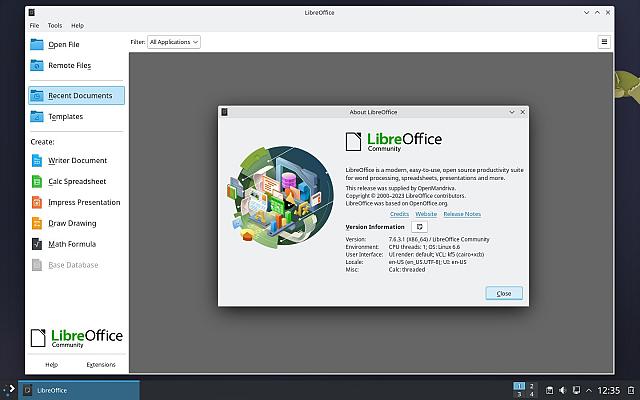640x400 pixels.
Task: Click the Misc: Calc: threaded line
Action: (x=385, y=270)
